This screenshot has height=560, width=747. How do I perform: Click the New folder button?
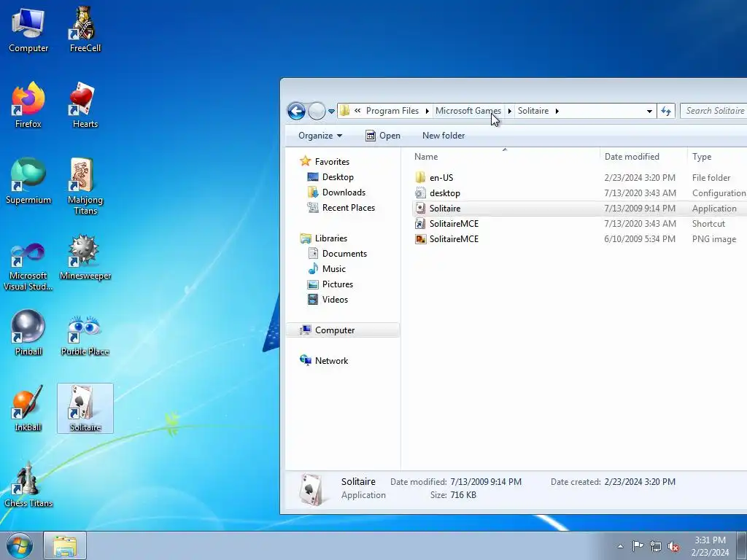(444, 136)
